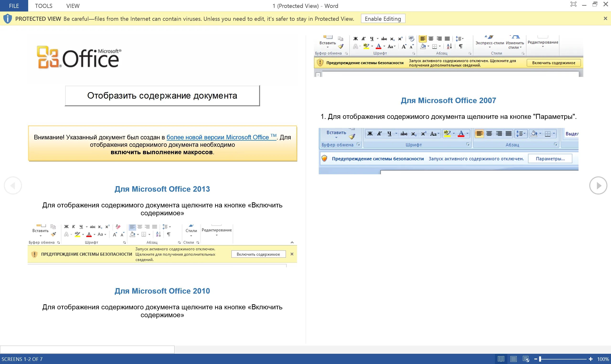Click the zoom in plus button

[591, 359]
